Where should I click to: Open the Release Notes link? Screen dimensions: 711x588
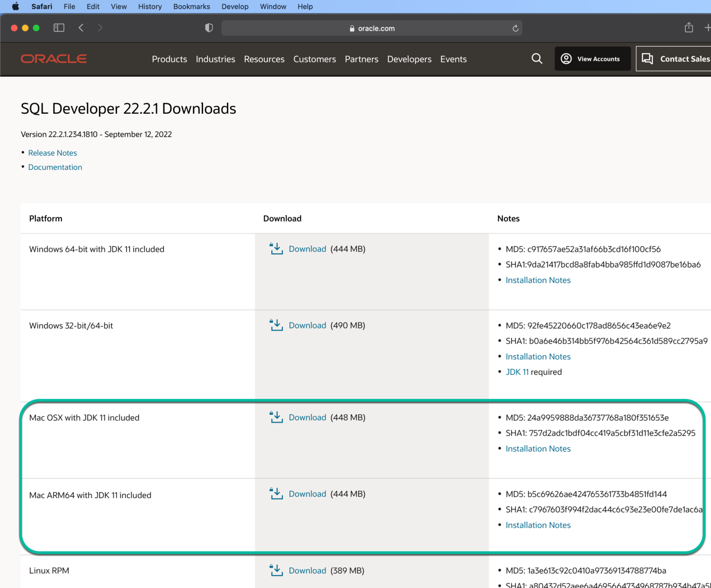tap(52, 153)
